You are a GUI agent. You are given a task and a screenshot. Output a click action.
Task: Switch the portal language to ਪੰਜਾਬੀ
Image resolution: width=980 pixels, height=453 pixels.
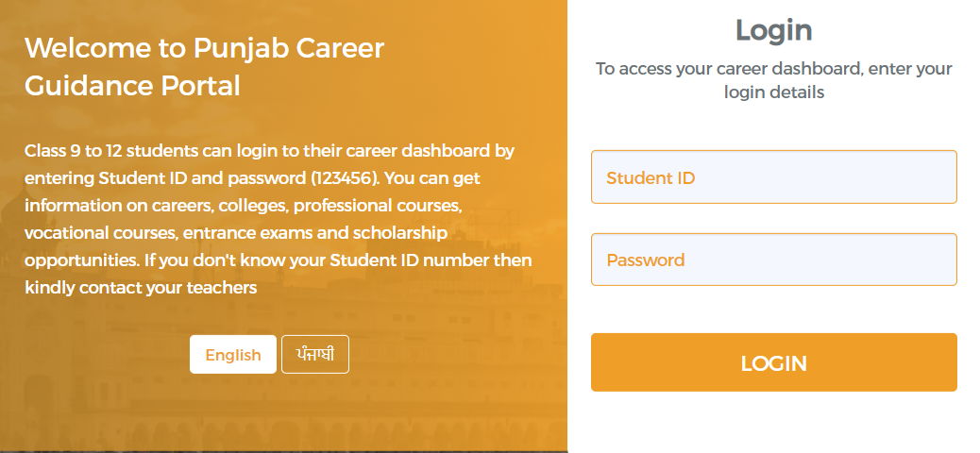pos(315,354)
